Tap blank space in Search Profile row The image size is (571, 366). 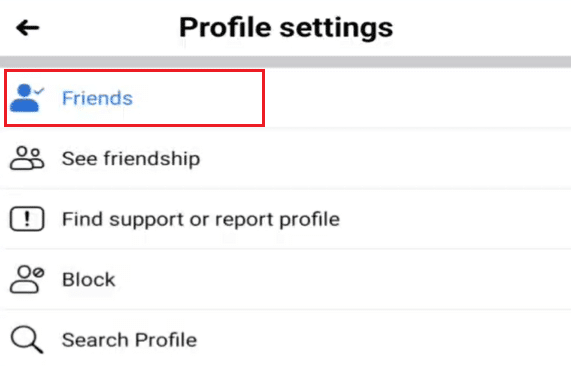(x=383, y=340)
